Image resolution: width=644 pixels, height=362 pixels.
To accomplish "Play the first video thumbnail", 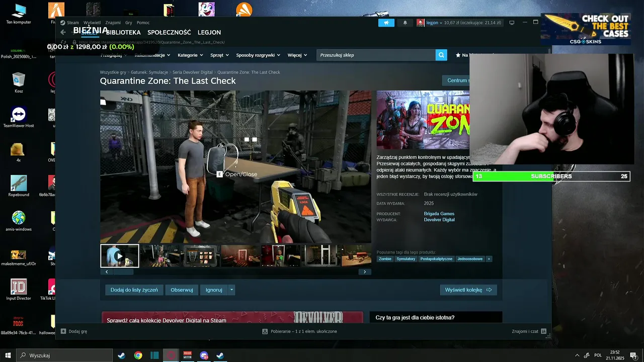I will pos(120,256).
